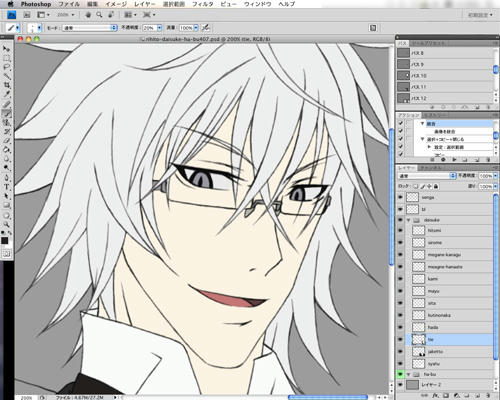Viewport: 500px width, 400px height.
Task: Click the lock all padlock icon in the Layers panel
Action: coord(436,186)
